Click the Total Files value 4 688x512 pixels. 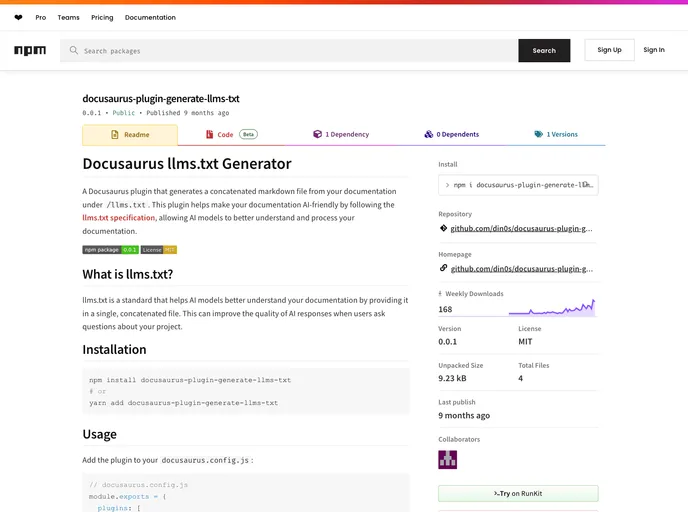click(520, 378)
